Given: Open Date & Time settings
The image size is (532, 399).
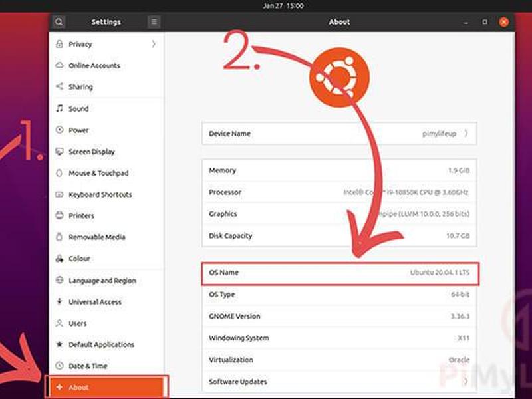Looking at the screenshot, I should click(x=106, y=366).
